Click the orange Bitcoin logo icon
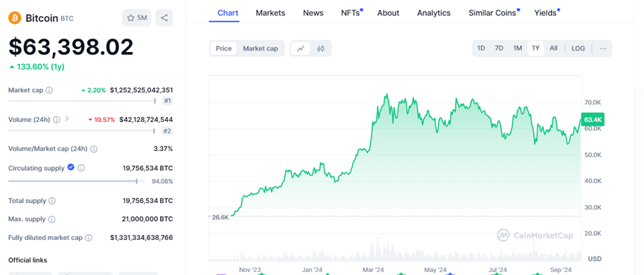The image size is (644, 275). coord(15,18)
